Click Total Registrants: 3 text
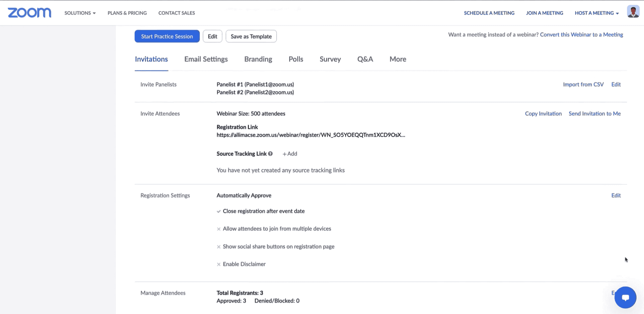The image size is (644, 314). point(240,293)
